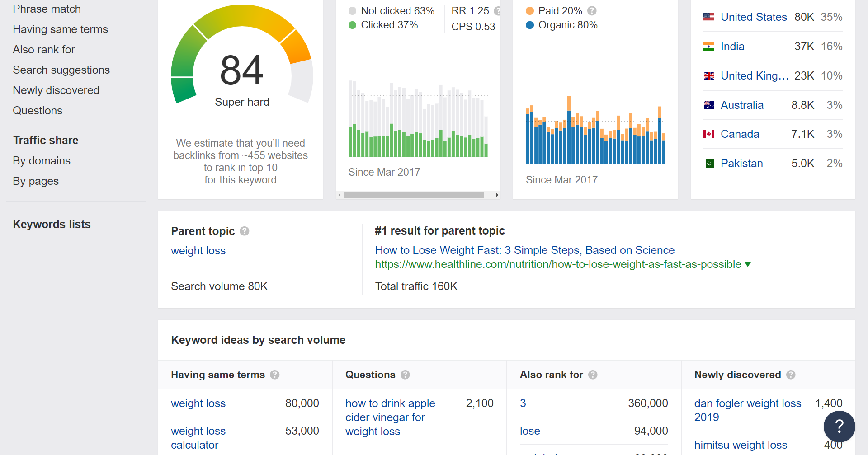Open how to drink apple cider vinegar question
Screen dimensions: 868x455
click(390, 417)
